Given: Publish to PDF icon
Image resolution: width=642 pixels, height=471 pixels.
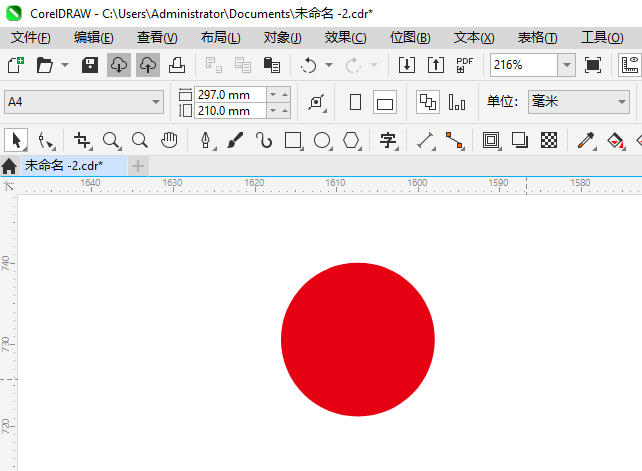Looking at the screenshot, I should click(465, 65).
